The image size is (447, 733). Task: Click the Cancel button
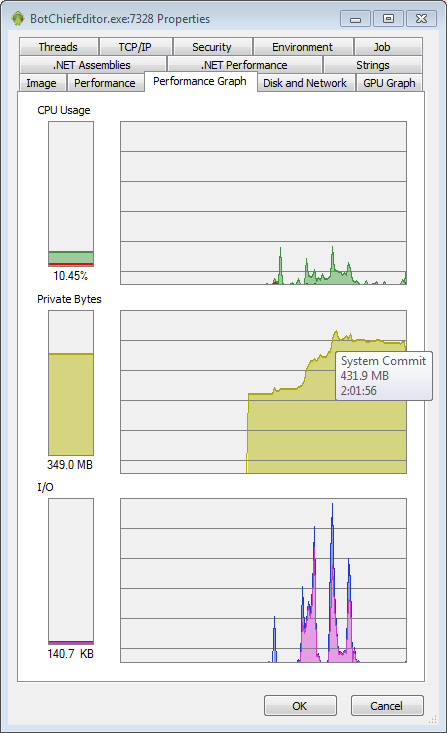tap(387, 705)
